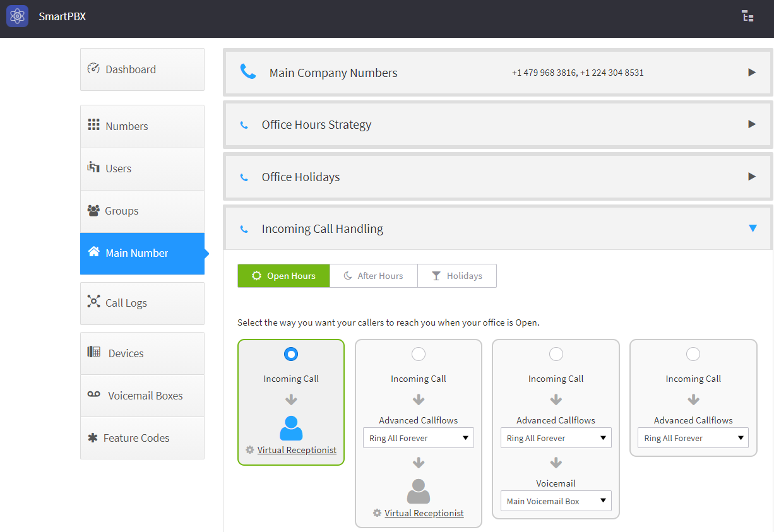Click the Dashboard gauge icon
Viewport: 774px width, 532px height.
pos(93,69)
